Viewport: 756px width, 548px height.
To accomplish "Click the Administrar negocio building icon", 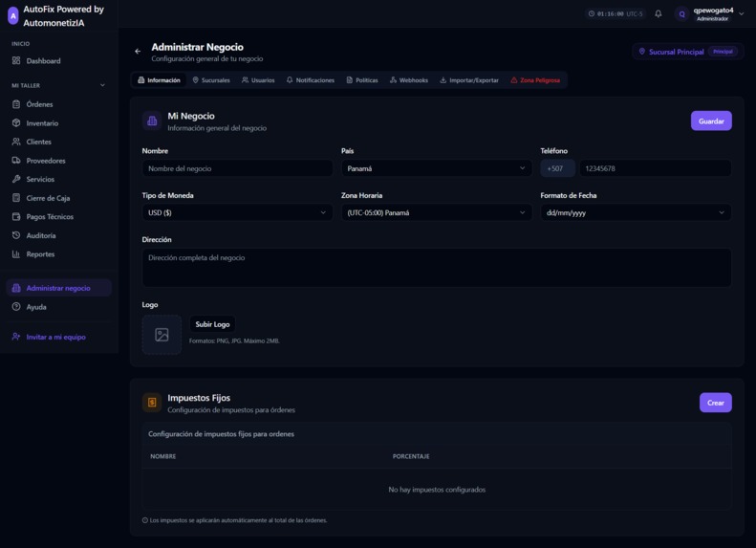I will point(16,288).
